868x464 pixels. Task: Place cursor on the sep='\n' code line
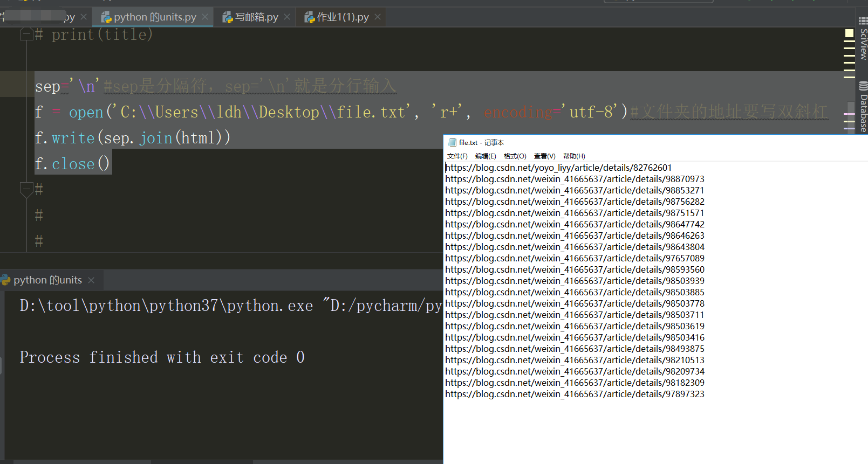tap(216, 86)
